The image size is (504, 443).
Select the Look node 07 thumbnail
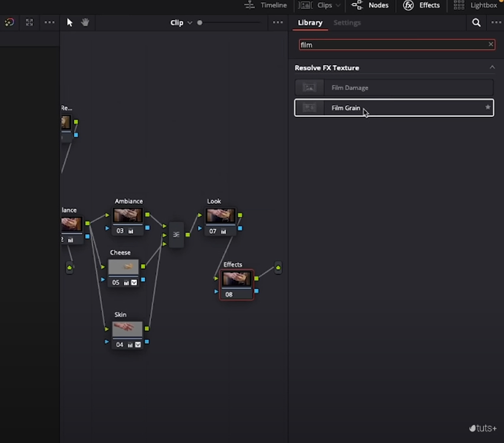coord(220,216)
